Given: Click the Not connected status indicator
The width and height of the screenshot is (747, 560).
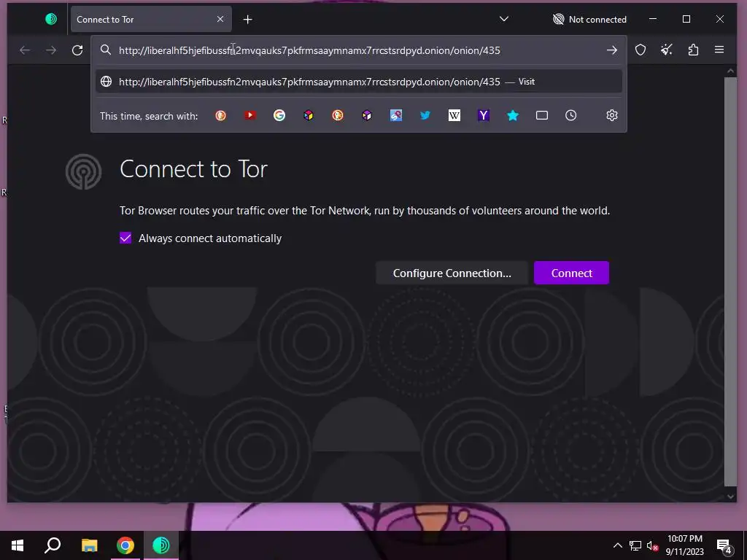Looking at the screenshot, I should (589, 19).
